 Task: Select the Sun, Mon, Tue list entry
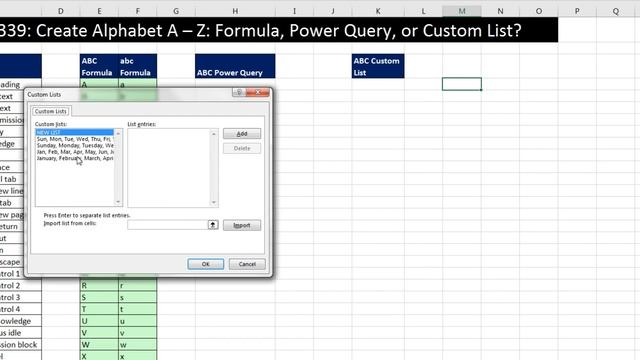pyautogui.click(x=75, y=139)
